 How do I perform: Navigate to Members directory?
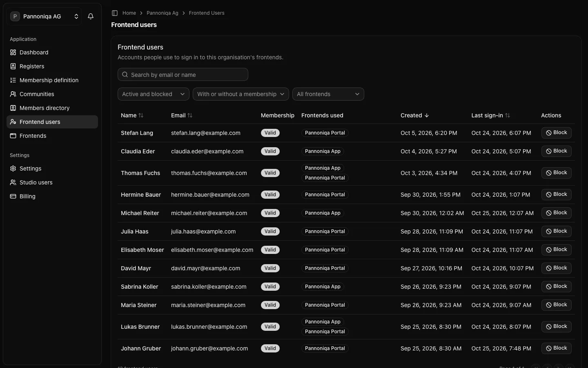coord(52,108)
